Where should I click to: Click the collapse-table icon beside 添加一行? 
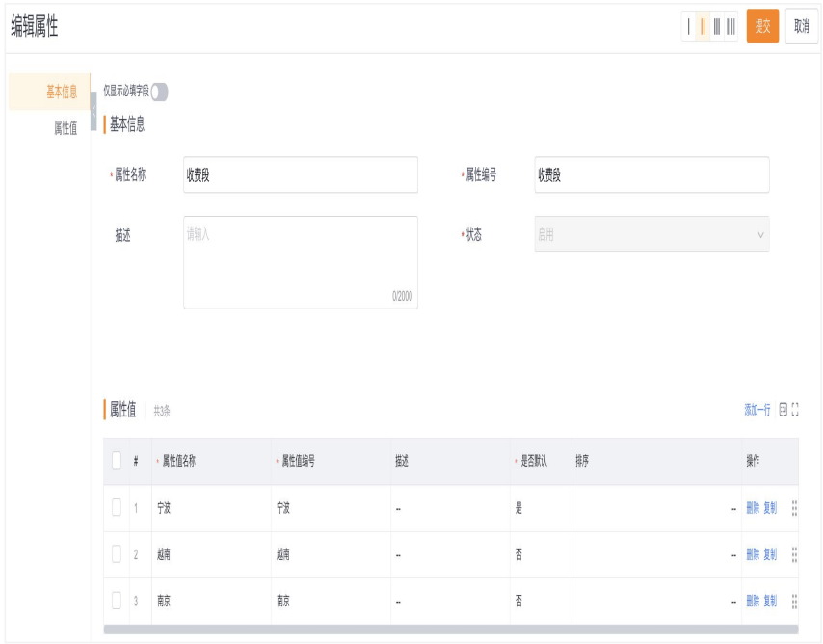point(783,410)
